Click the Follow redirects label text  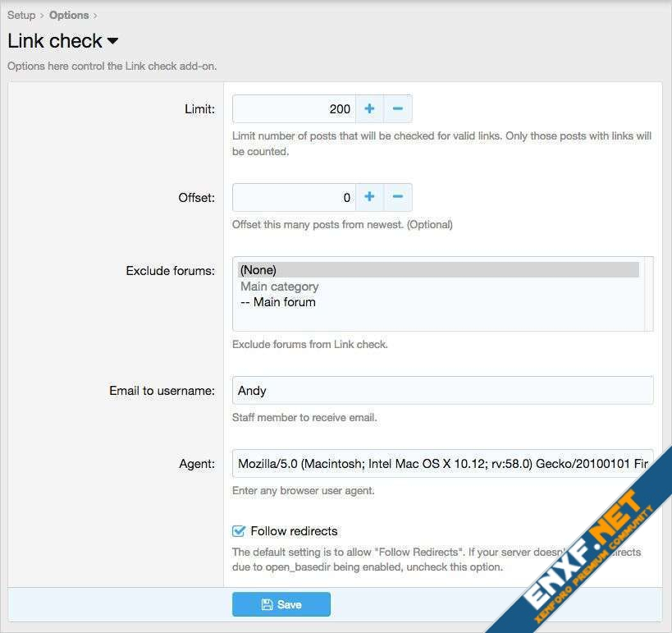pyautogui.click(x=294, y=531)
